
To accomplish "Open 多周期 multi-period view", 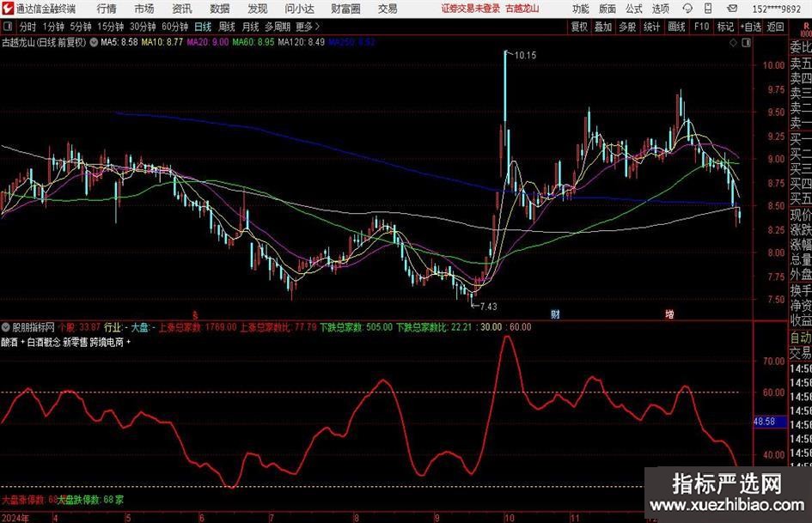I will point(278,27).
